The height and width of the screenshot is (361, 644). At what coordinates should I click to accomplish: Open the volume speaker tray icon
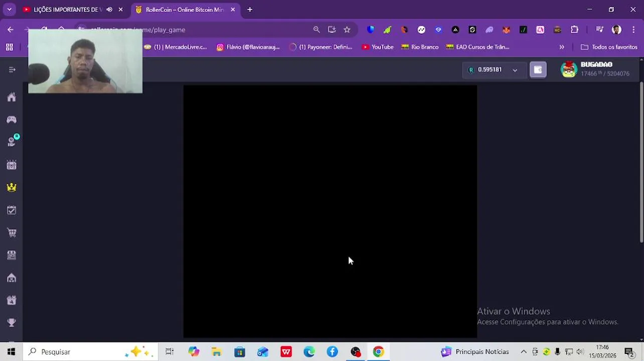pyautogui.click(x=580, y=351)
